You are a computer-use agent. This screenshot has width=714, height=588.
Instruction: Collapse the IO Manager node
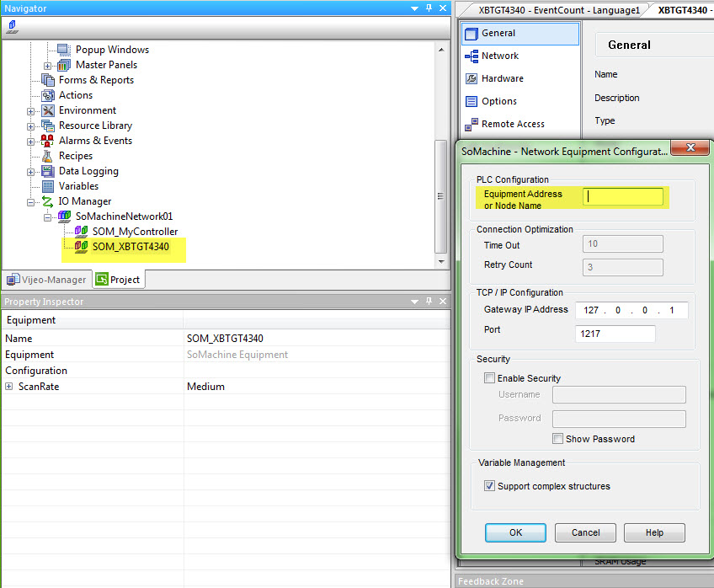pos(30,202)
